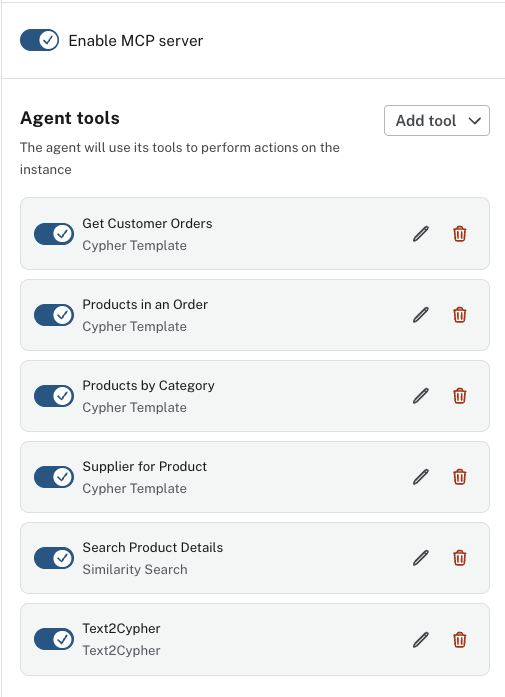Click the agent tools description text

pos(180,158)
